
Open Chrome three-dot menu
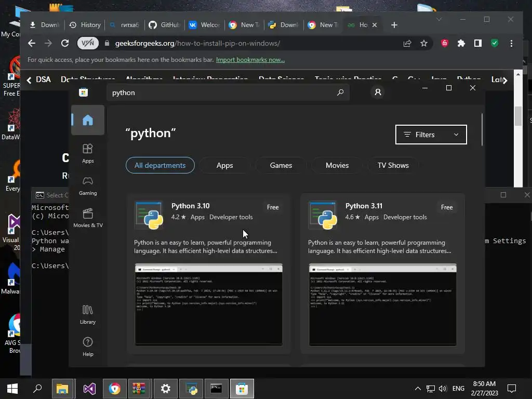pos(511,43)
